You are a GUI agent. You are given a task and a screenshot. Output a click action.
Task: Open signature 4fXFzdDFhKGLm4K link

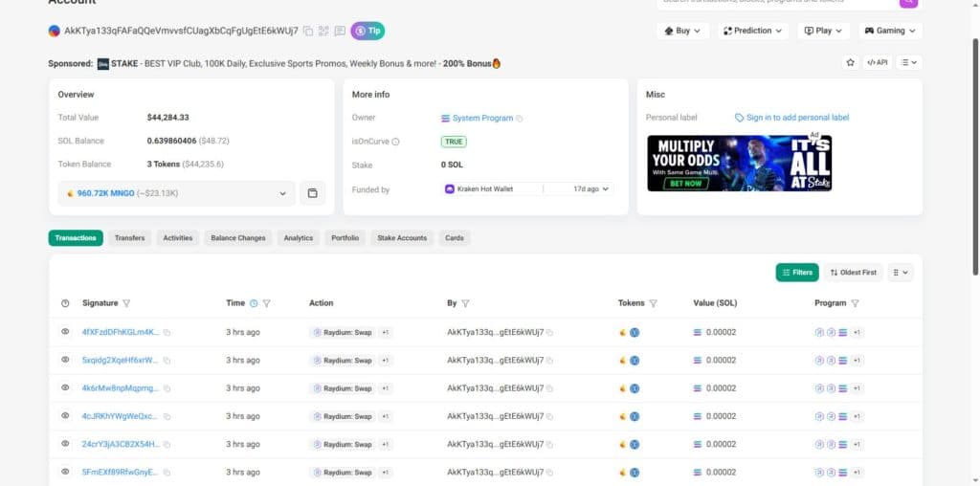point(121,332)
